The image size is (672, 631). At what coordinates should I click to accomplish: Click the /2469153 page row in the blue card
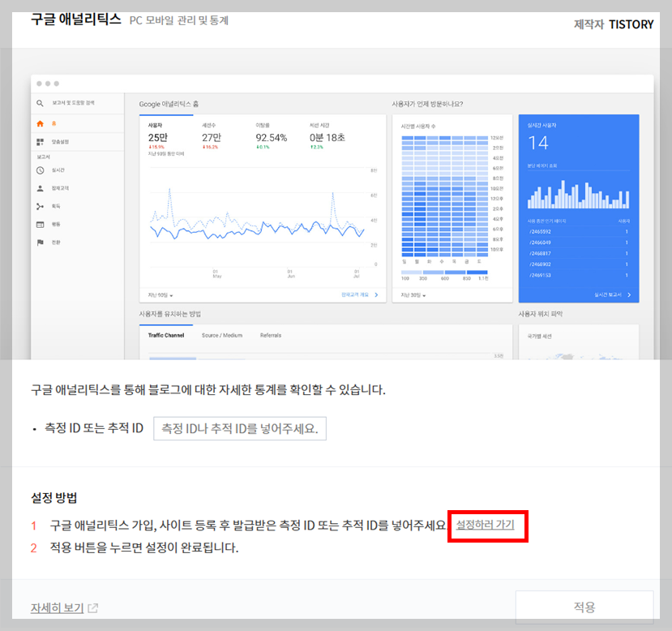(579, 276)
